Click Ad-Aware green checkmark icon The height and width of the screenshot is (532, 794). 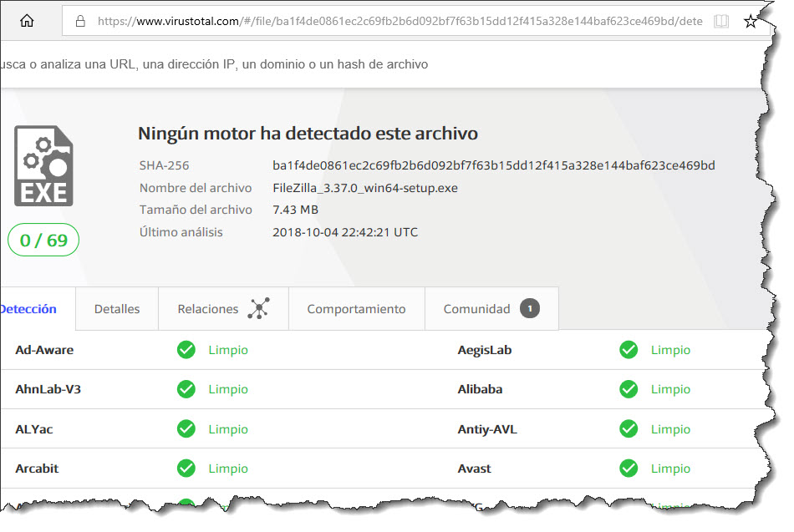coord(186,350)
